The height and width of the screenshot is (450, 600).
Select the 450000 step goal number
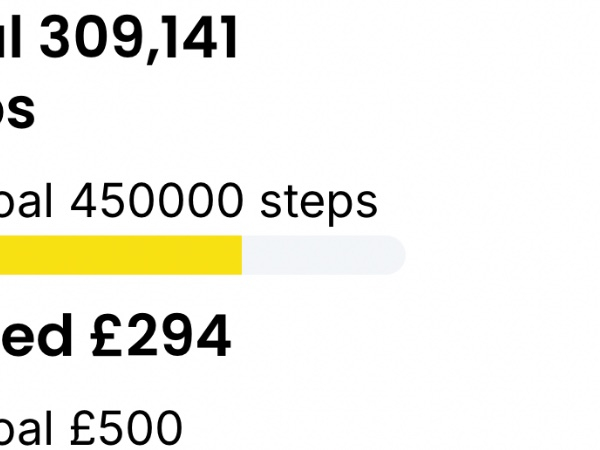(156, 202)
